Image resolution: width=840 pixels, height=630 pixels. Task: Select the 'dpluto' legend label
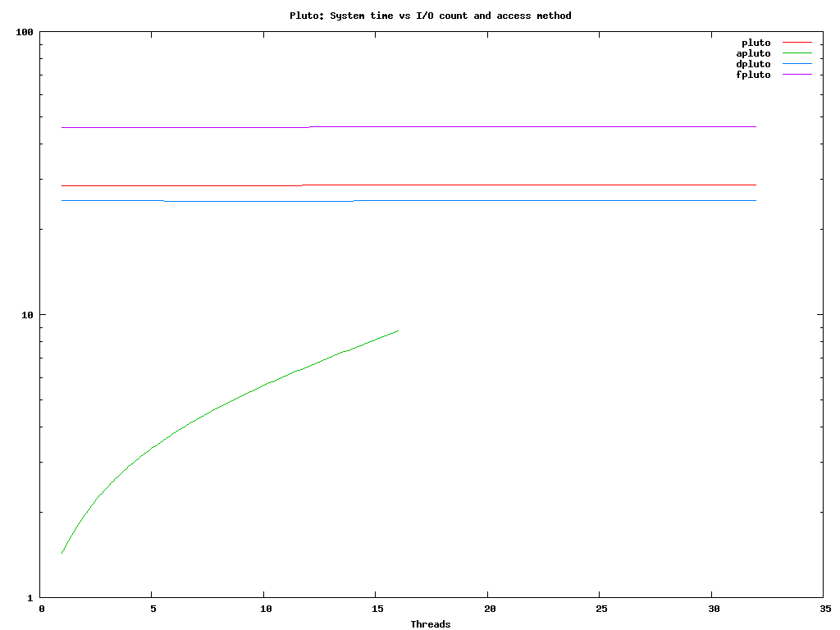pyautogui.click(x=753, y=64)
